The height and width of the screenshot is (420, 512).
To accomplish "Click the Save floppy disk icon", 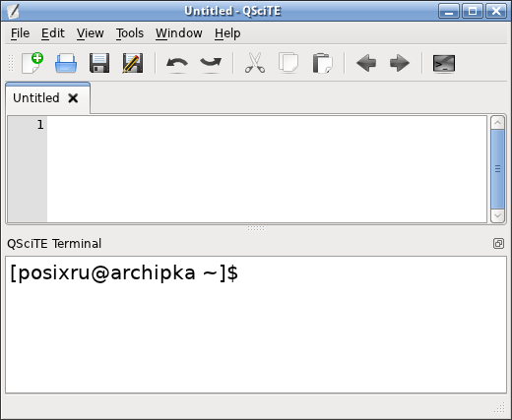I will tap(99, 63).
